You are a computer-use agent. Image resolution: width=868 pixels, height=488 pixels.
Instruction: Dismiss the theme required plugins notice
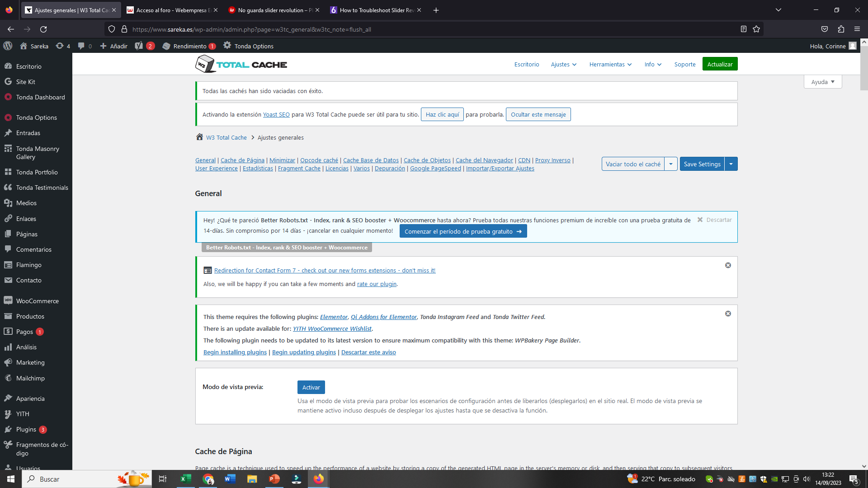click(728, 314)
